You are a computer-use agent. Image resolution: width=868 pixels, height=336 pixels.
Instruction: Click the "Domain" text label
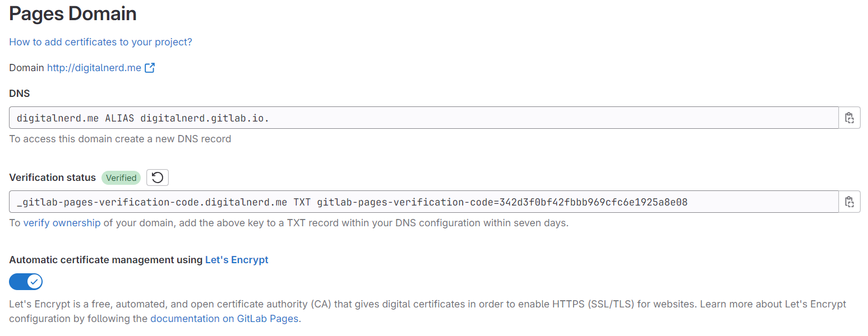click(x=26, y=68)
